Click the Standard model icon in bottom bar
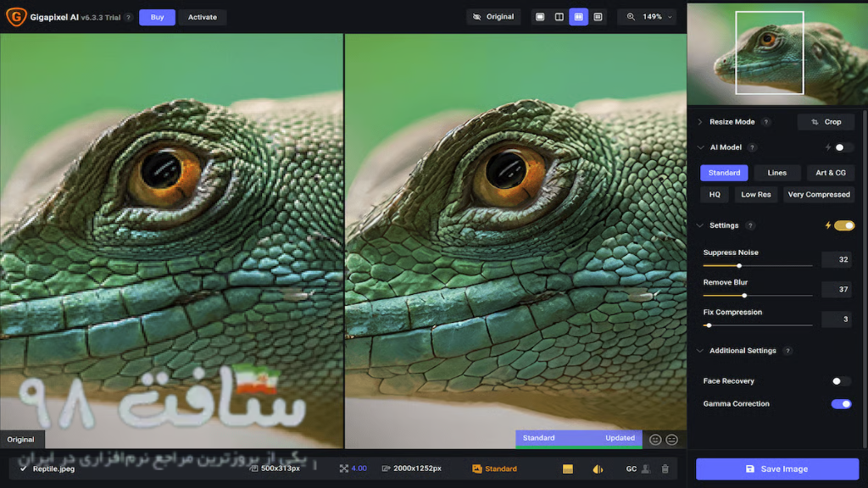The image size is (868, 488). click(476, 469)
